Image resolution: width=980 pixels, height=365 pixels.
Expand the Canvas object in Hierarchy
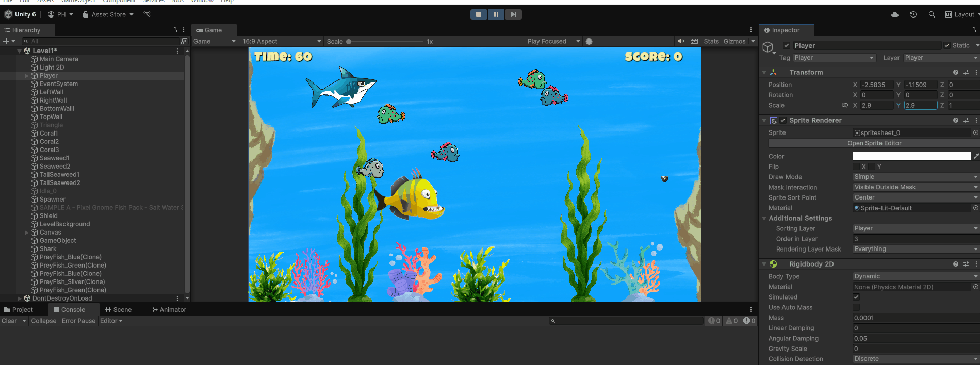point(27,233)
